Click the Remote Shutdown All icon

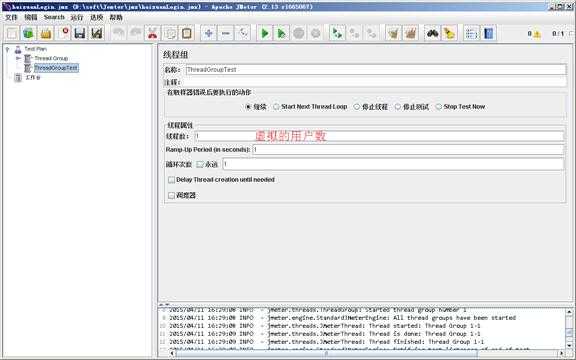pyautogui.click(x=371, y=33)
